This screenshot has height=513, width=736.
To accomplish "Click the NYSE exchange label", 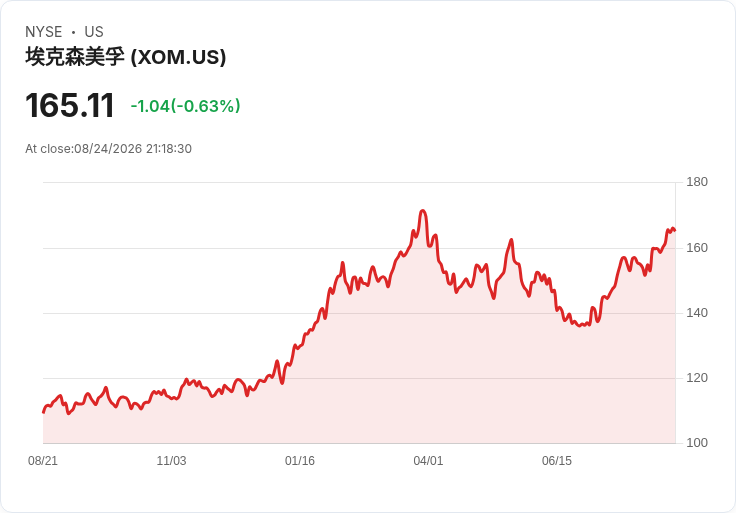I will click(44, 32).
